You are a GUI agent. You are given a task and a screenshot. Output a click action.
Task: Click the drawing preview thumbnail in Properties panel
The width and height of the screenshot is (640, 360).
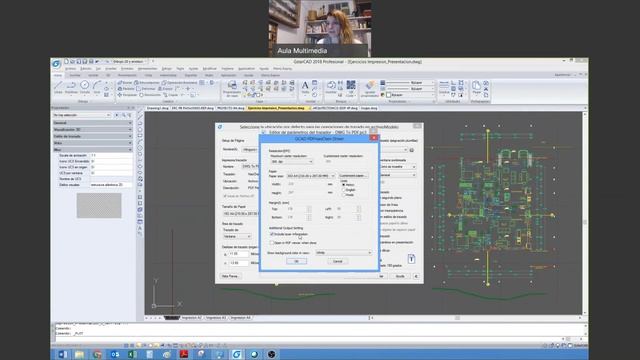pos(99,205)
